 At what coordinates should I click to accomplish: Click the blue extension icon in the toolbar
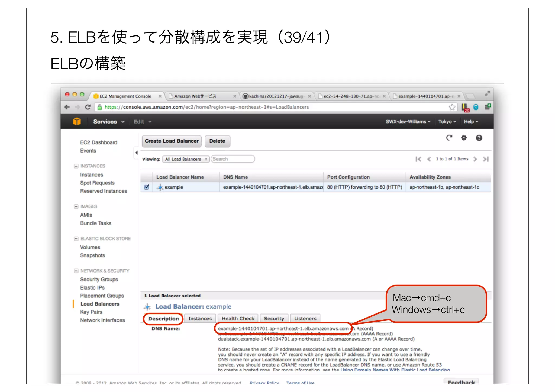point(476,107)
